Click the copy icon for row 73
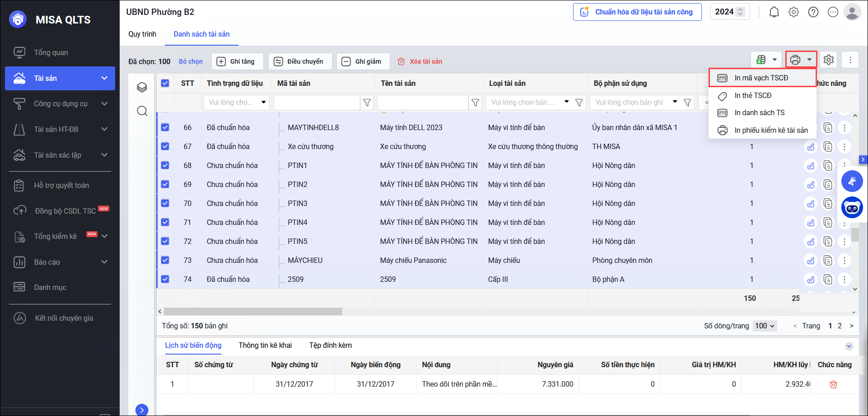 tap(827, 261)
